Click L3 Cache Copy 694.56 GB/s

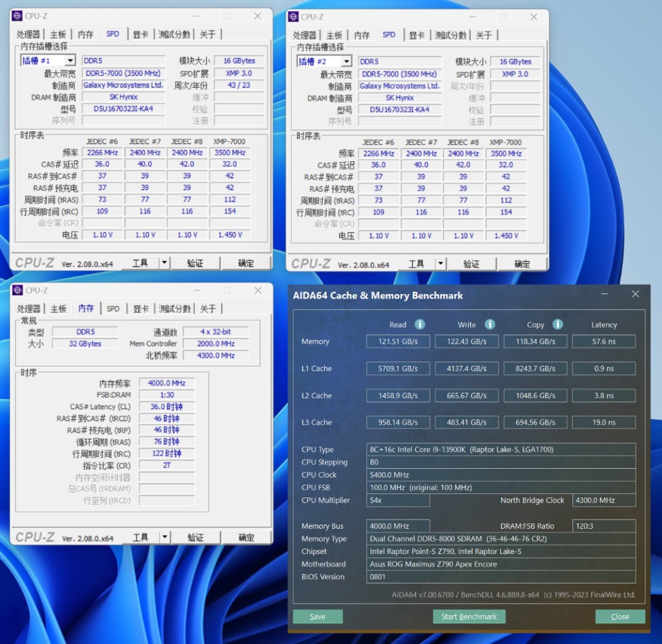[535, 422]
